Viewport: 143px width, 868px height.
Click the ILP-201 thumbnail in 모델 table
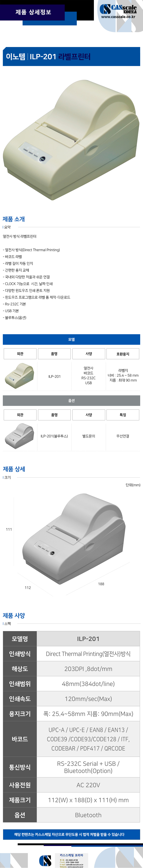[20, 376]
